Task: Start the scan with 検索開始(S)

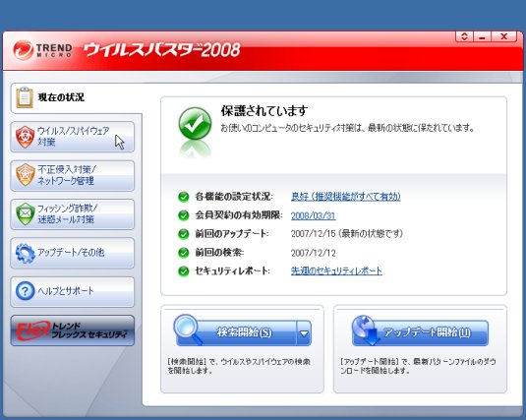Action: coord(237,333)
